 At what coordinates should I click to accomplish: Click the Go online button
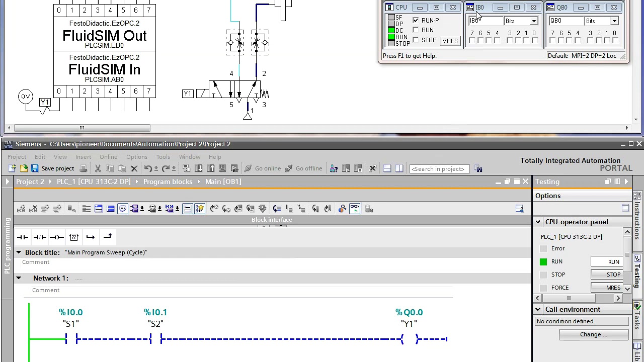(262, 168)
